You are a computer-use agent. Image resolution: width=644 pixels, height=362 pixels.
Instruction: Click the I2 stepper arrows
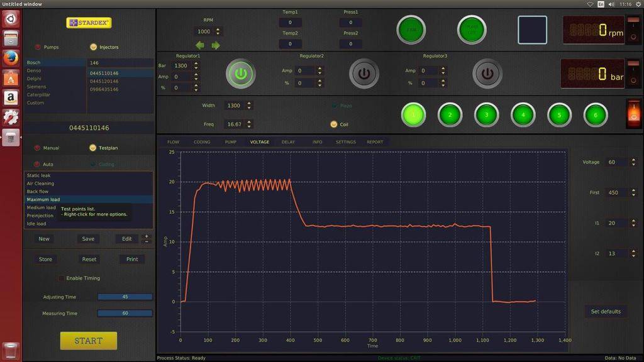point(633,254)
